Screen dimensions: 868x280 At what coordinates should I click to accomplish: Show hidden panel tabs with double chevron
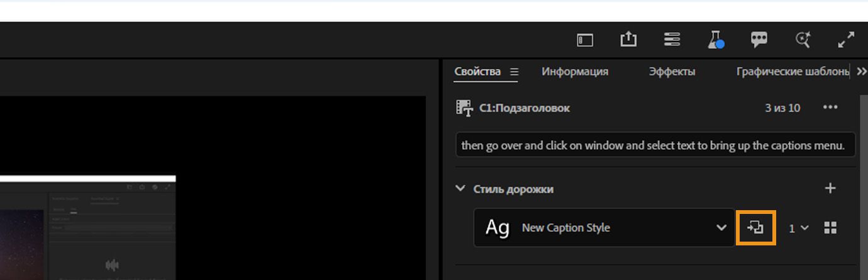861,72
